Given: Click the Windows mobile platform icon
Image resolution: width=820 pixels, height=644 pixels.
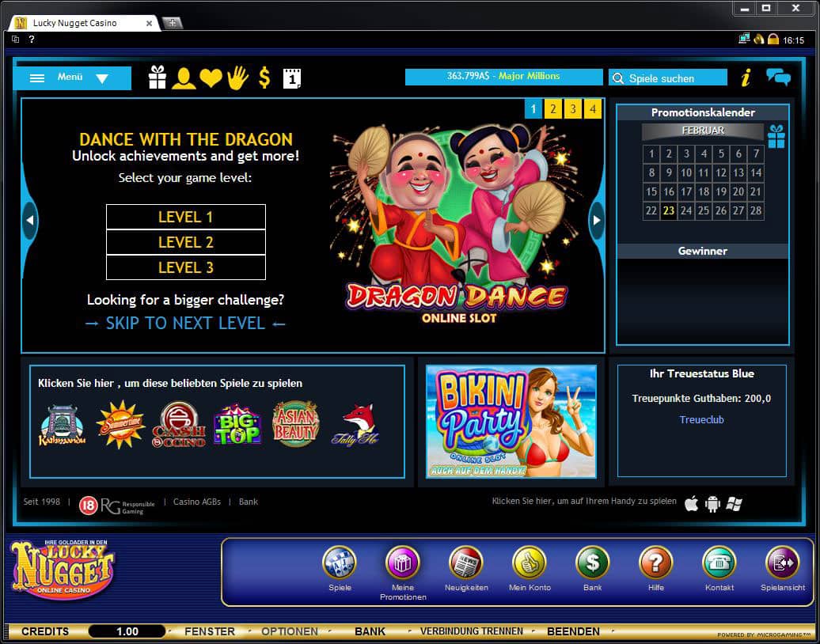Looking at the screenshot, I should coord(735,504).
